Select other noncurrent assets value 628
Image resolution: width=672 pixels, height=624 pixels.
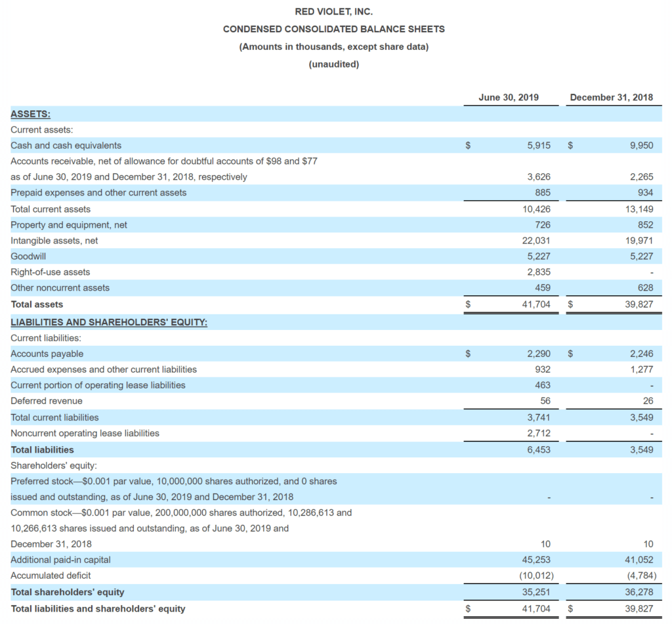tap(646, 288)
